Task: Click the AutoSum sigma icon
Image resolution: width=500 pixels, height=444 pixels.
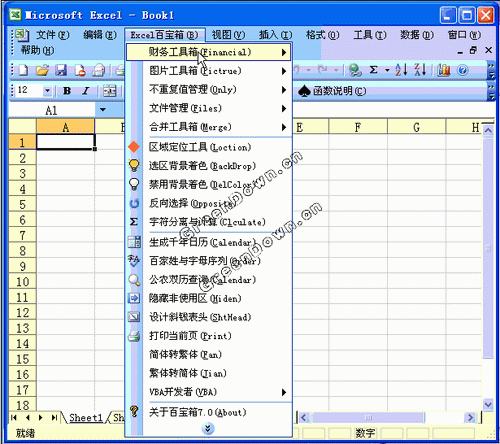Action: click(373, 70)
